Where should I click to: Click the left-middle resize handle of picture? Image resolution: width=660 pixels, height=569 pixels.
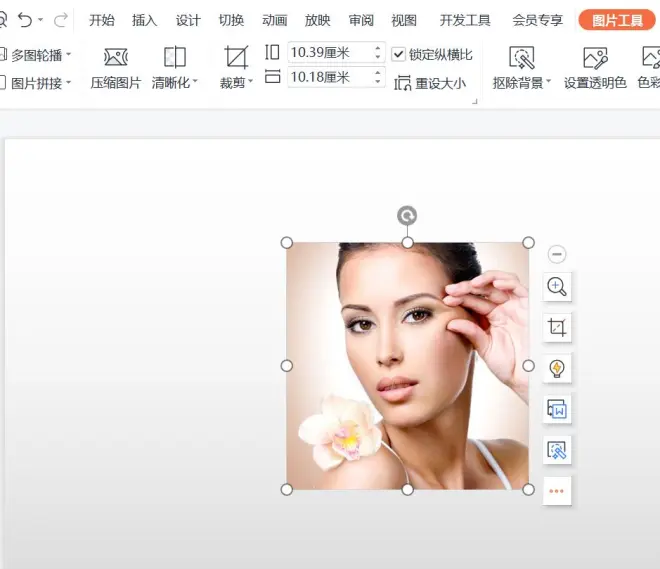click(x=287, y=366)
